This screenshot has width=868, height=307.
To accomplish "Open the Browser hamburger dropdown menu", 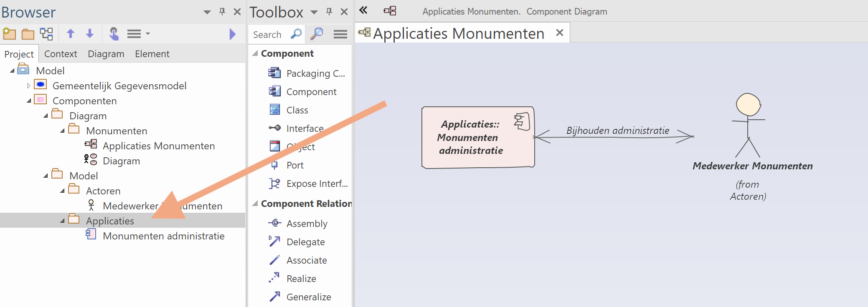I will point(138,34).
